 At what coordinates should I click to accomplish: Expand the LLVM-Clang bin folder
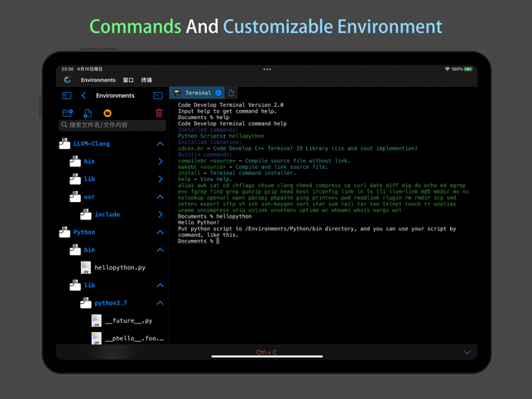[x=161, y=161]
